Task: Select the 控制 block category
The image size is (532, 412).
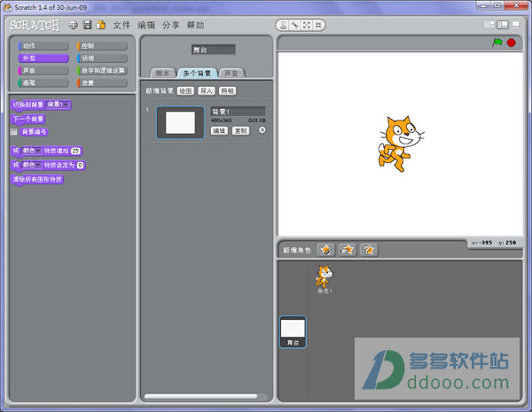Action: pyautogui.click(x=102, y=46)
